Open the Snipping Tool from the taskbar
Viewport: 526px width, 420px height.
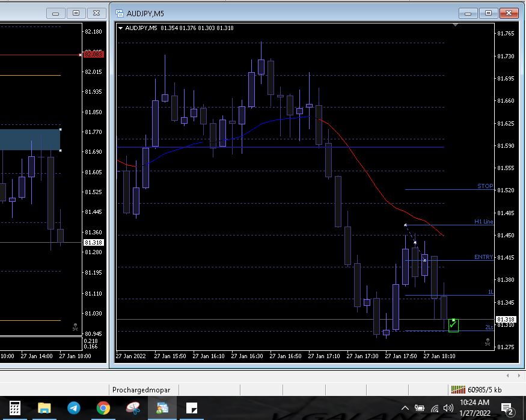[133, 409]
